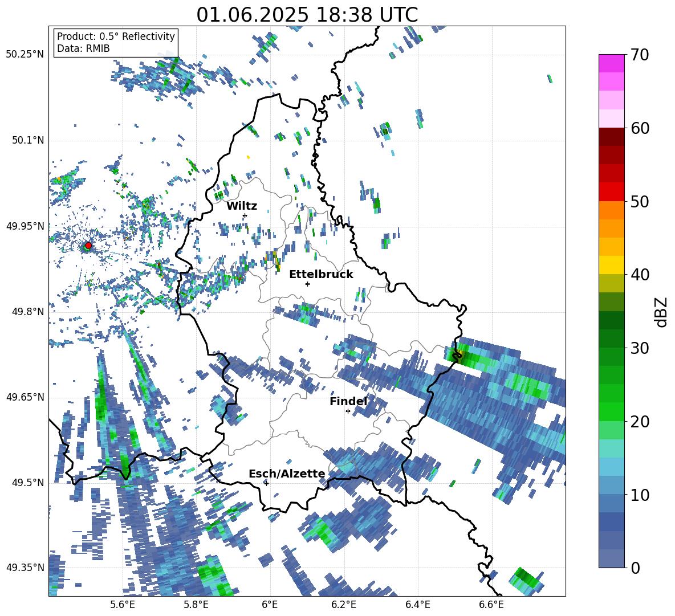Click the colorbar value 70
The height and width of the screenshot is (616, 675).
click(640, 55)
